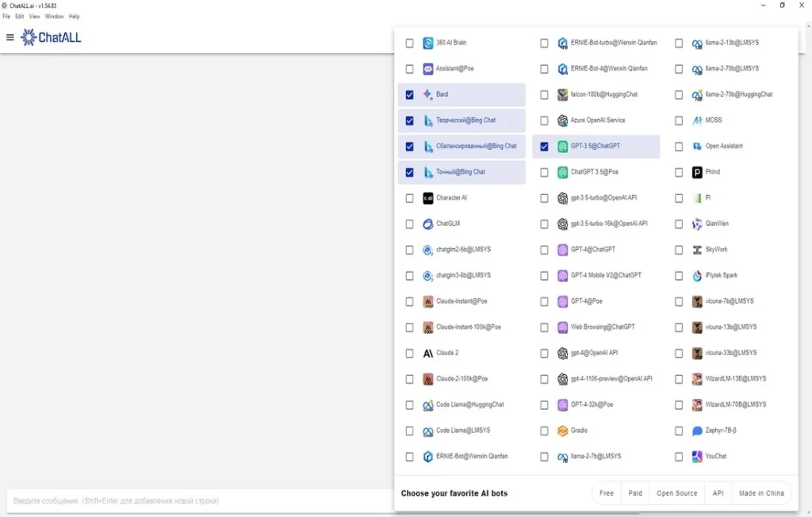Image resolution: width=812 pixels, height=517 pixels.
Task: Enable the llama-2-13b@LMSYS checkbox
Action: pyautogui.click(x=679, y=44)
